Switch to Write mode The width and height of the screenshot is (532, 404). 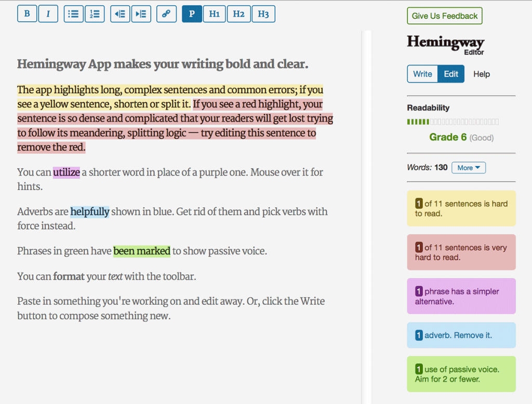[422, 74]
